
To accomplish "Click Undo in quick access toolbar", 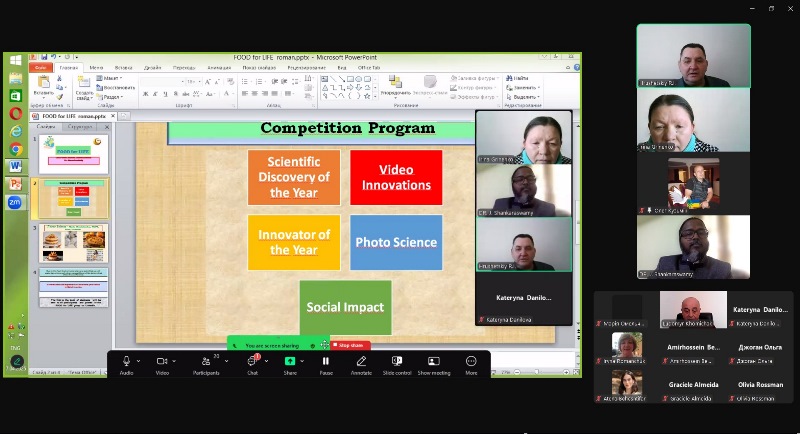I will [53, 57].
